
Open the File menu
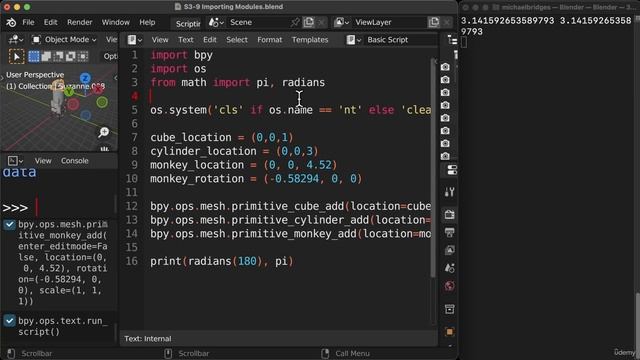28,22
